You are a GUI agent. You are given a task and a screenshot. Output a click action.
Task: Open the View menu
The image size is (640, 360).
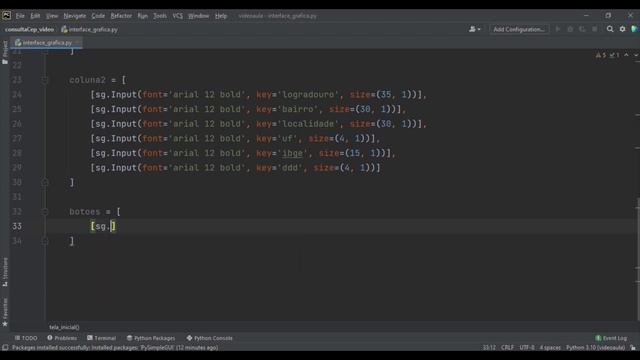point(51,16)
